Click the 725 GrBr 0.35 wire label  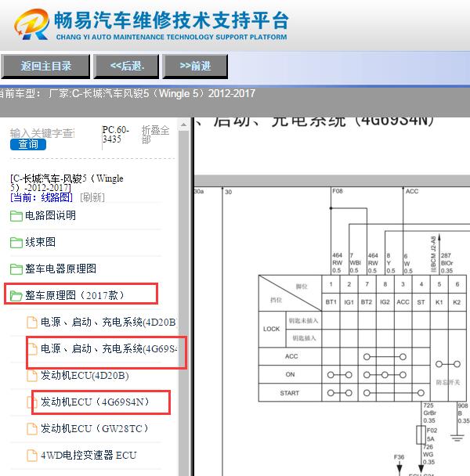click(x=429, y=413)
